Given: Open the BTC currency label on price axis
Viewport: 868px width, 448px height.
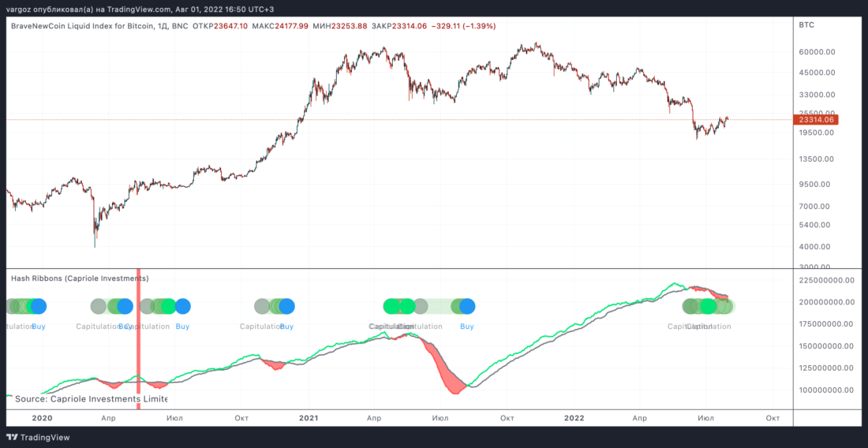Looking at the screenshot, I should tap(806, 25).
